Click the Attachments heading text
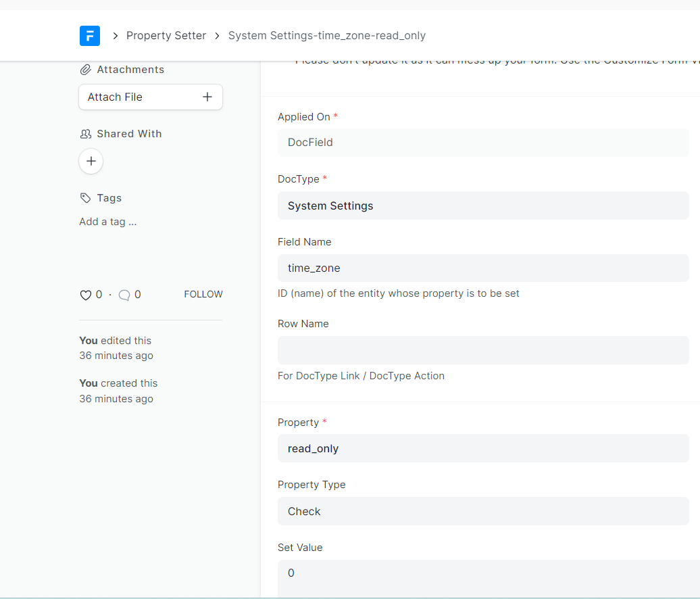Image resolution: width=700 pixels, height=599 pixels. point(130,70)
